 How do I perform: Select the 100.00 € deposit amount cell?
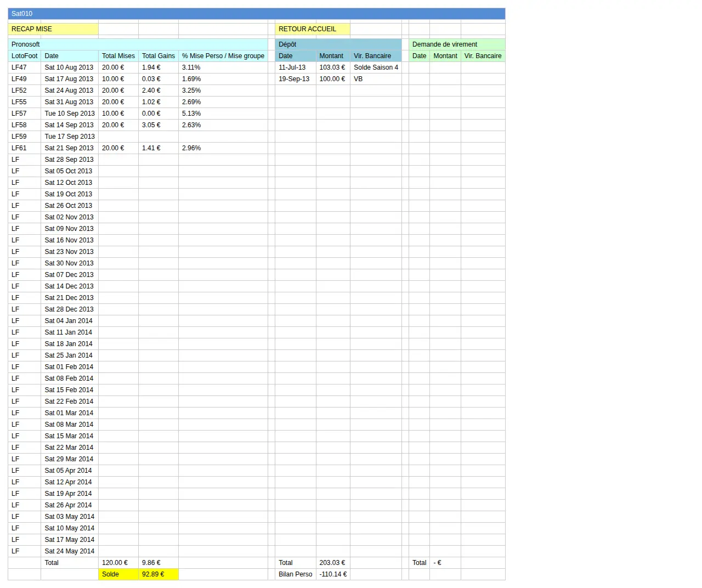tap(333, 79)
